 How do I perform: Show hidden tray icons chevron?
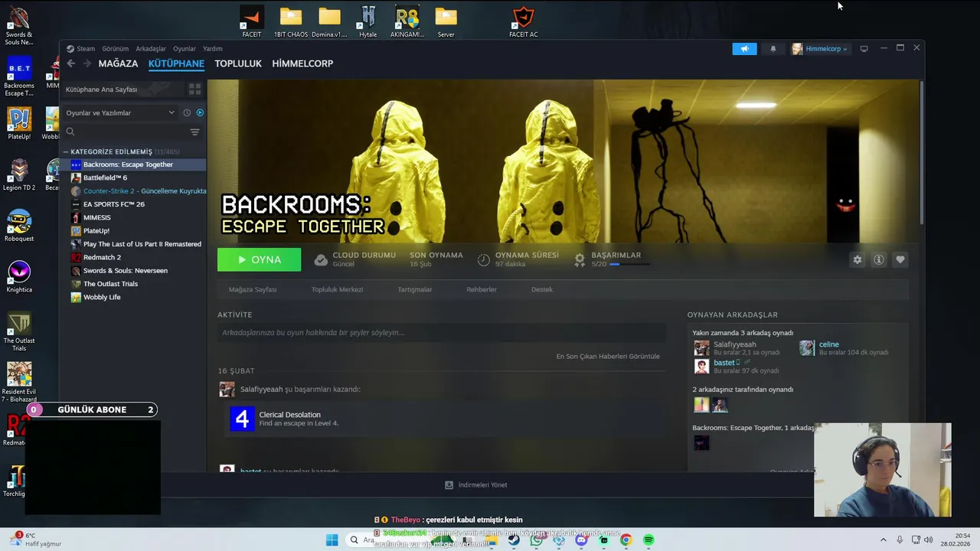[883, 540]
